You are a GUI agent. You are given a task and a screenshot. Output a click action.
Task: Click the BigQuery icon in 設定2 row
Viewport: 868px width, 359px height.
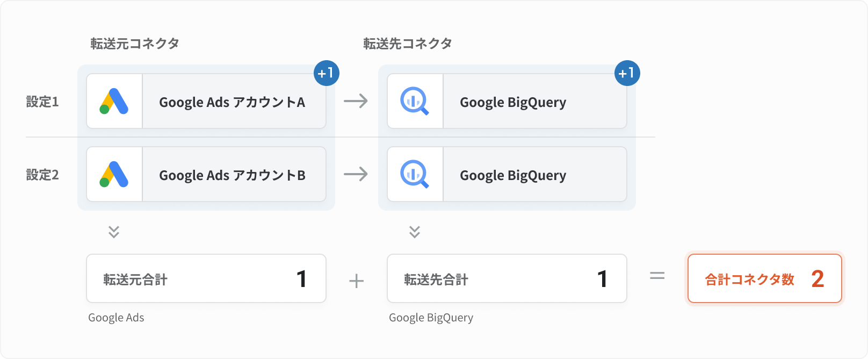click(415, 174)
